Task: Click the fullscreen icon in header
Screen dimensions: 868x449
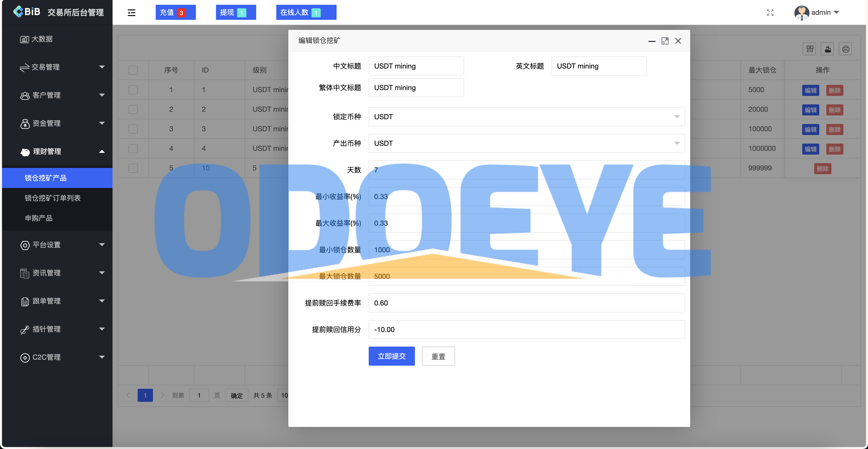Action: click(x=770, y=13)
